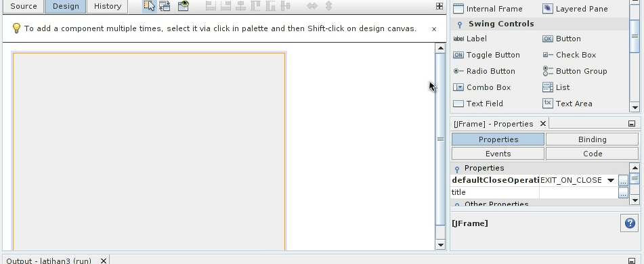The image size is (644, 264).
Task: Minimize the Output panel
Action: pyautogui.click(x=632, y=261)
